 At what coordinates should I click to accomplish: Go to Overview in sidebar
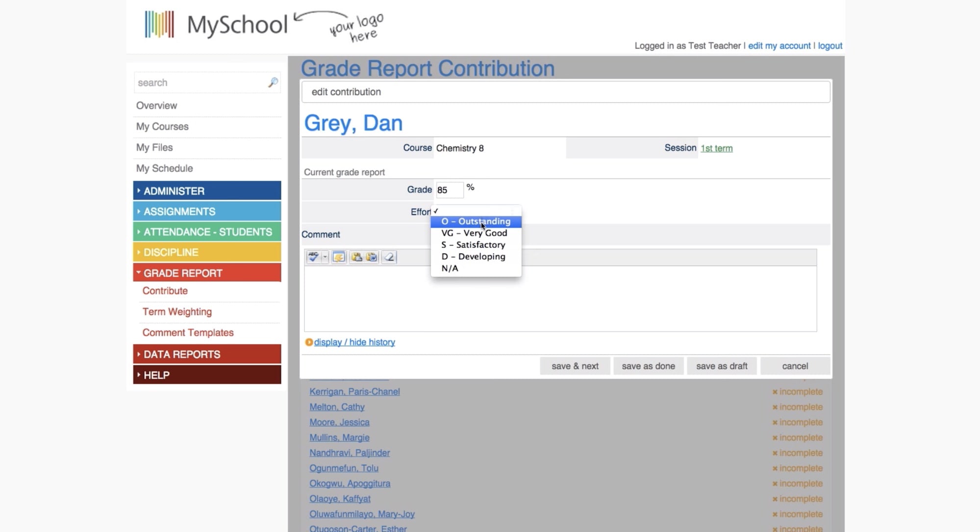[156, 106]
